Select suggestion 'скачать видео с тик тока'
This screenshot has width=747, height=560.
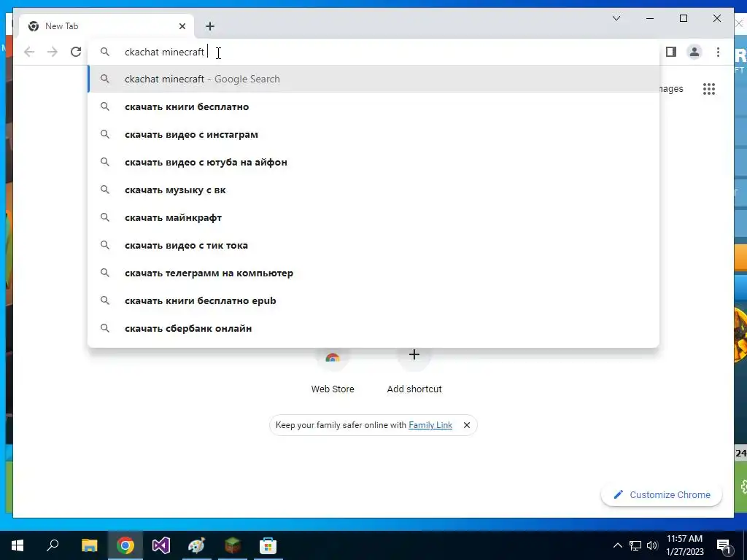coord(373,245)
